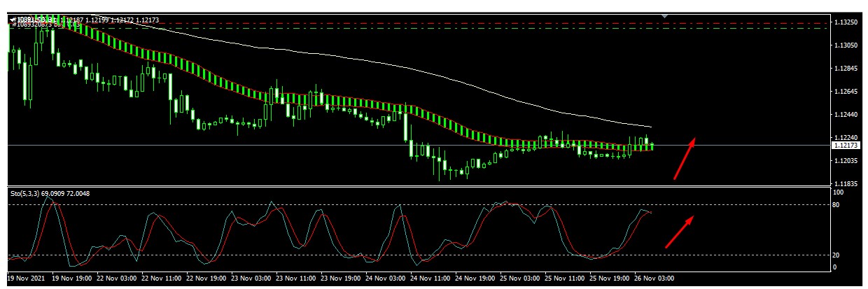Click the 20 level on stochastic scale

(x=835, y=255)
